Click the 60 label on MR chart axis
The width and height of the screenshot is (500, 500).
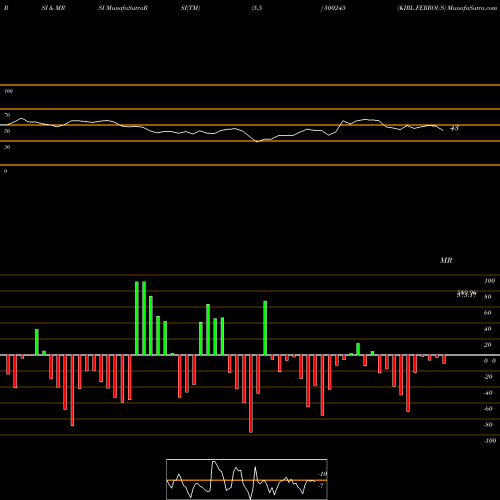coord(488,313)
